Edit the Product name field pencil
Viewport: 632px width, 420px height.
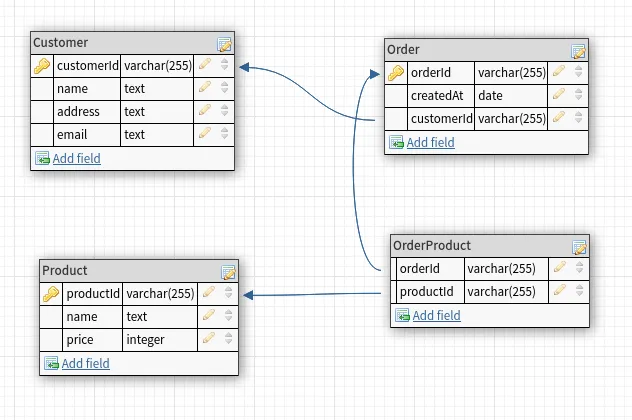click(x=209, y=315)
